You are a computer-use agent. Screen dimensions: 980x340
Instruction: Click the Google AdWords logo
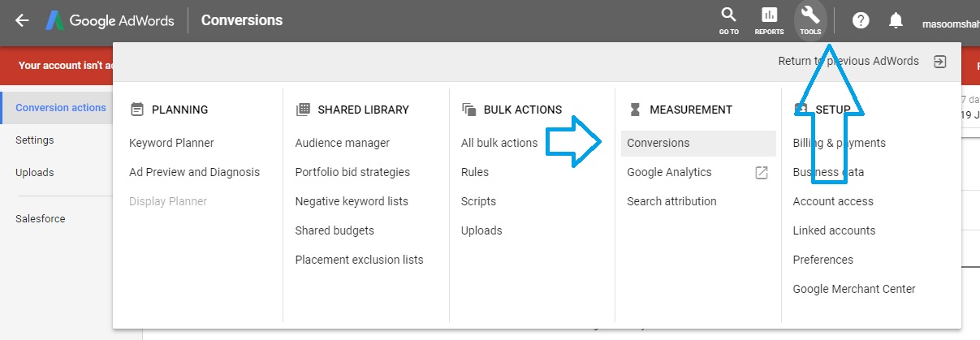(110, 20)
